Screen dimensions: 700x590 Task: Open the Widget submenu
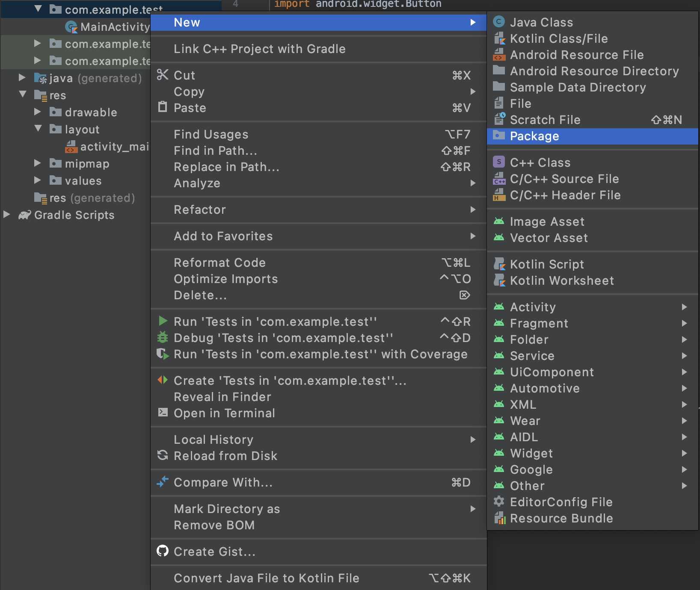(x=592, y=453)
